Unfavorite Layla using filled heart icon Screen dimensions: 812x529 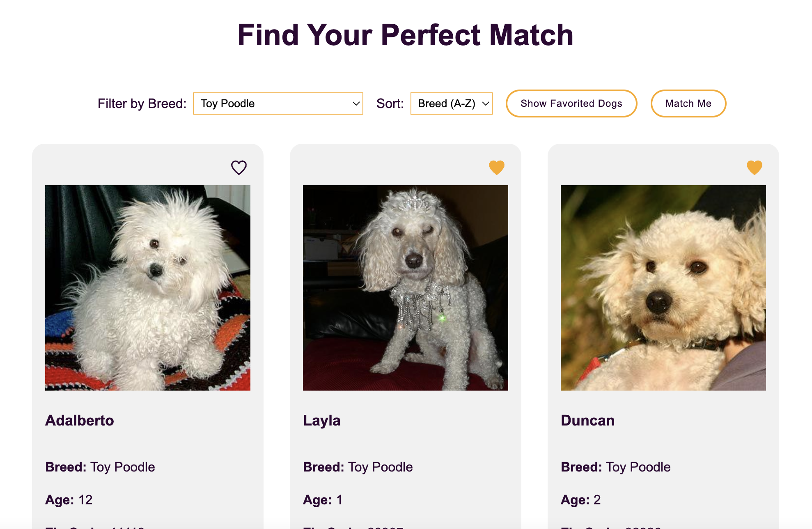pyautogui.click(x=497, y=168)
